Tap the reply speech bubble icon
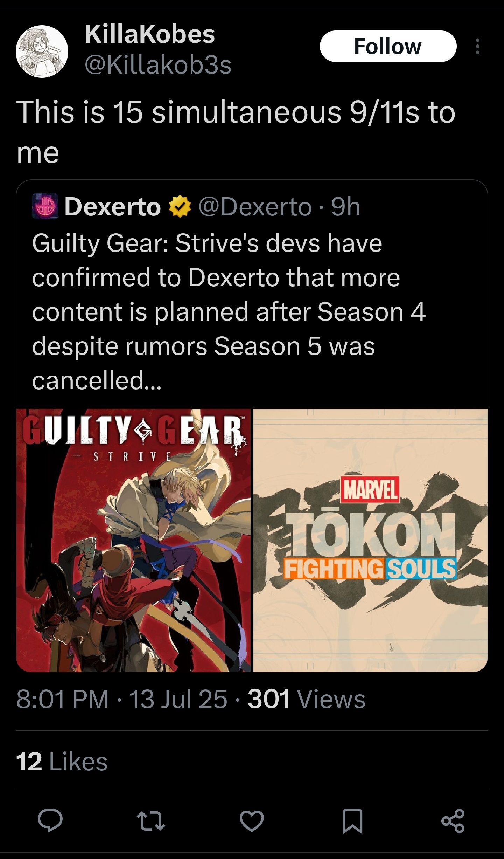Image resolution: width=504 pixels, height=859 pixels. coord(50,821)
